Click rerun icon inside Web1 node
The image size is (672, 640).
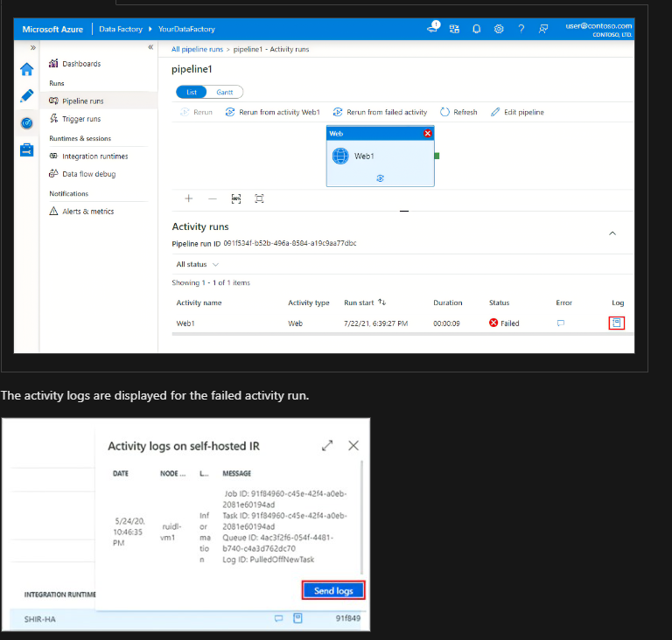tap(380, 178)
